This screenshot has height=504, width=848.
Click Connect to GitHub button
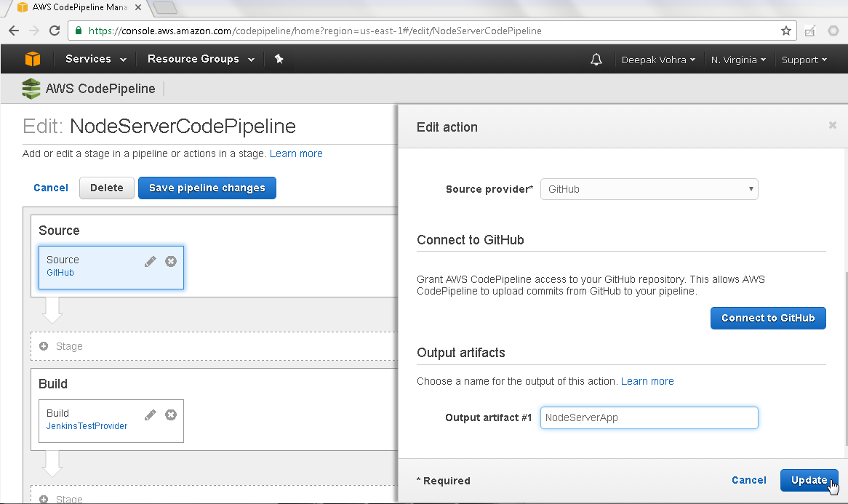(768, 318)
